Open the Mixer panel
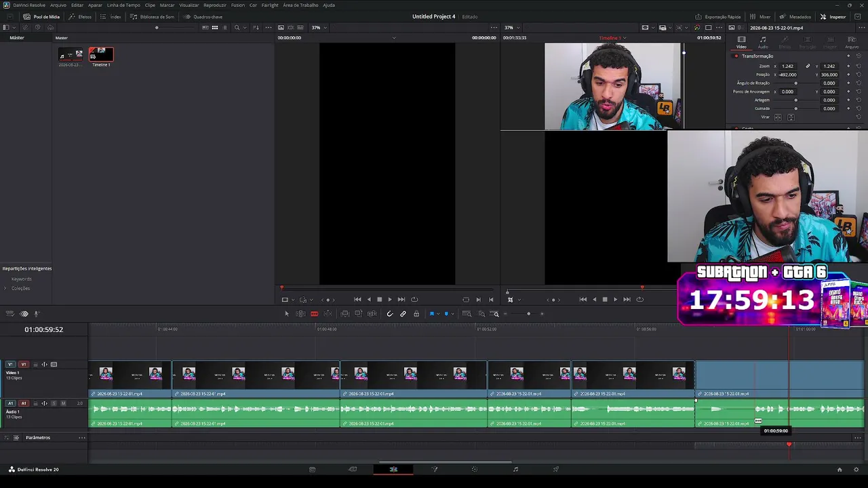 tap(759, 17)
